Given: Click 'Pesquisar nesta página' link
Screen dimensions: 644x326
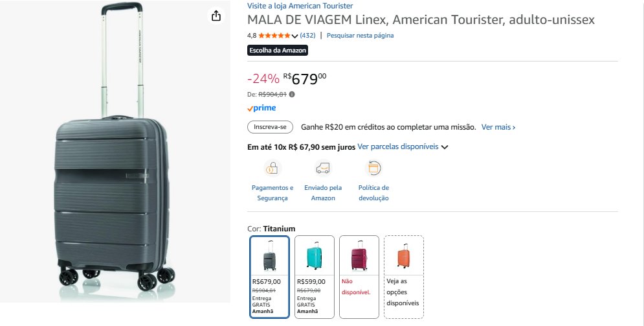Looking at the screenshot, I should coord(360,36).
